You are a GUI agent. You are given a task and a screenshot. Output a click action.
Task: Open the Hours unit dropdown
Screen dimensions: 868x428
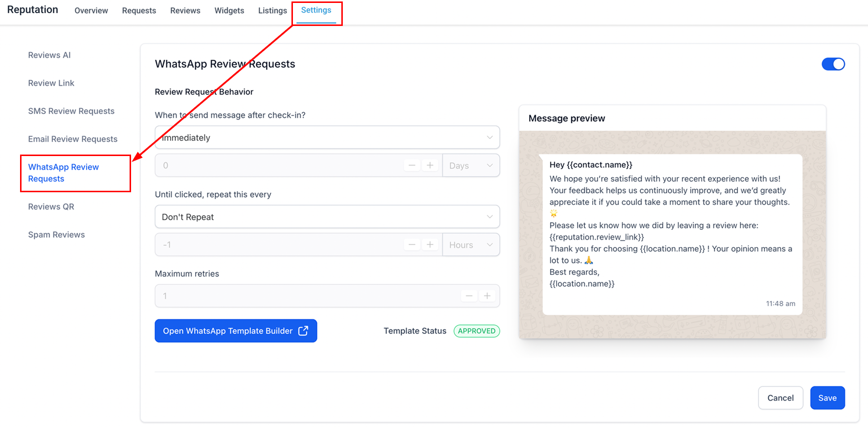click(x=470, y=245)
